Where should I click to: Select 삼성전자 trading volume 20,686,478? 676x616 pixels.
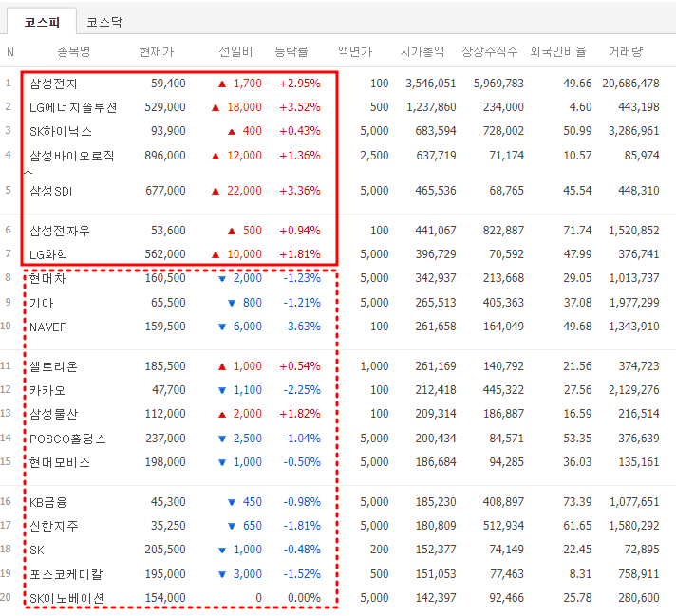tap(630, 83)
